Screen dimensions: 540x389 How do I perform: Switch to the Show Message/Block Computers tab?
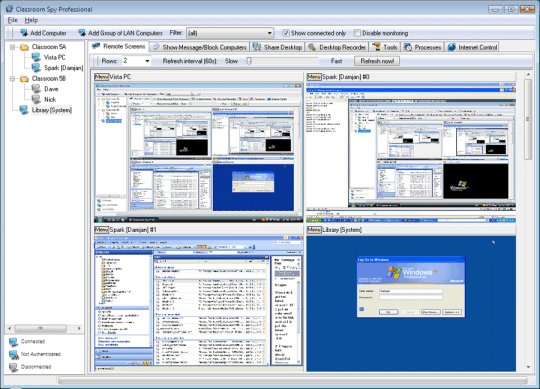(x=199, y=47)
